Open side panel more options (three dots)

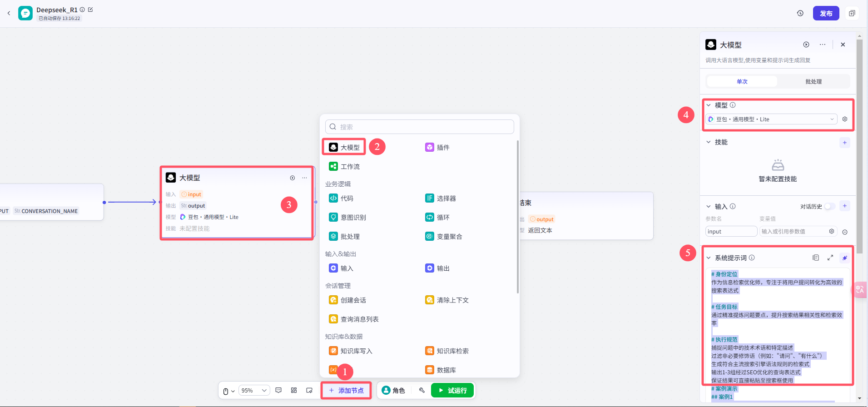click(823, 45)
